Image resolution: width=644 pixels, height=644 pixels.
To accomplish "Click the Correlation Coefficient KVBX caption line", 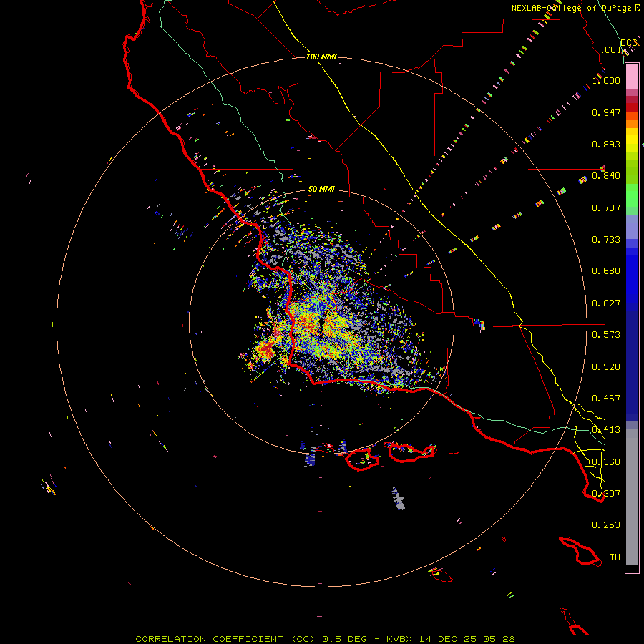I will point(325,639).
